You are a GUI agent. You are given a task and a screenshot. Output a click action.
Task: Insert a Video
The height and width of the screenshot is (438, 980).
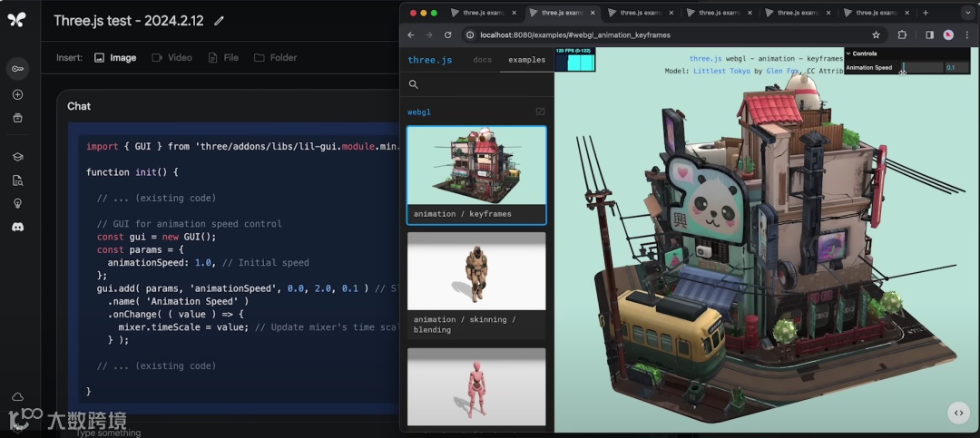171,57
